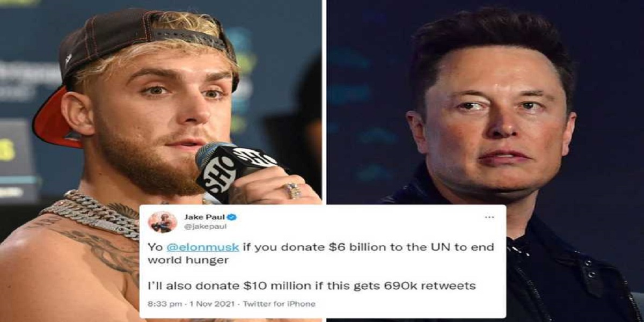The width and height of the screenshot is (644, 322).
Task: Open the left photo of the man with the microphone
Action: (160, 161)
